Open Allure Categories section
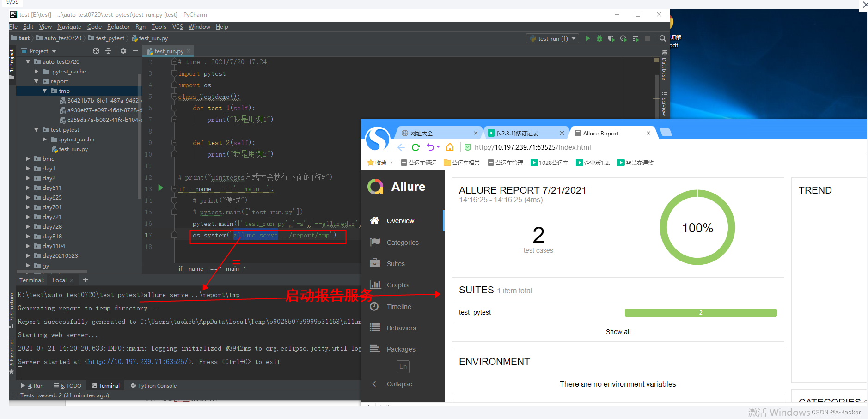 [403, 243]
